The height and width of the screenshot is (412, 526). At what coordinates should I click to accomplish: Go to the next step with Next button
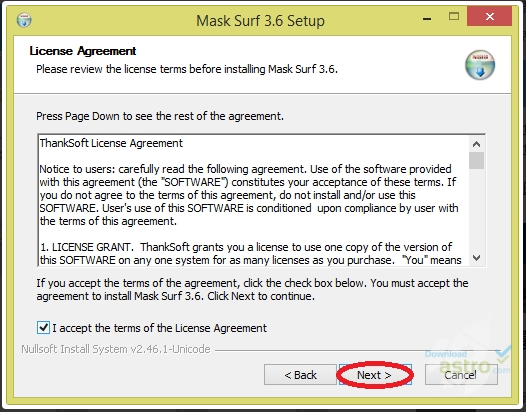pos(375,375)
